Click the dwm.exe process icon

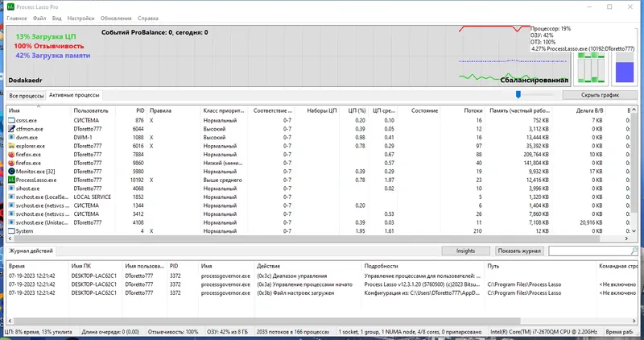(x=11, y=137)
